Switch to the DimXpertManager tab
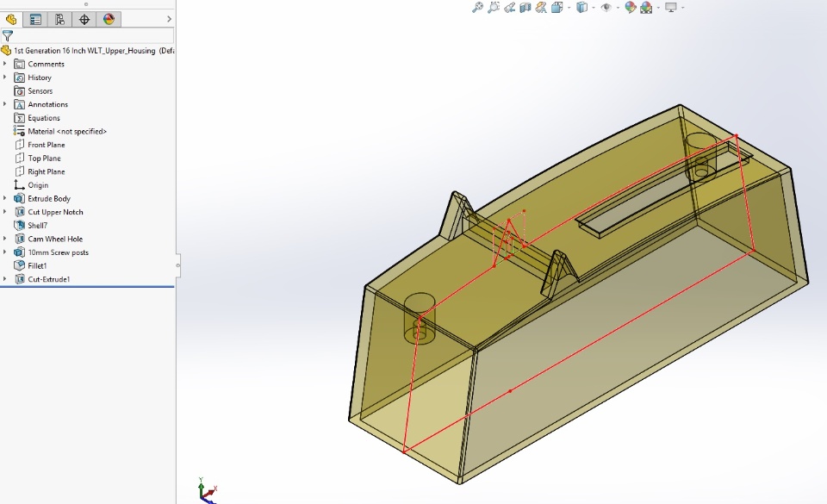827x504 pixels. click(84, 20)
